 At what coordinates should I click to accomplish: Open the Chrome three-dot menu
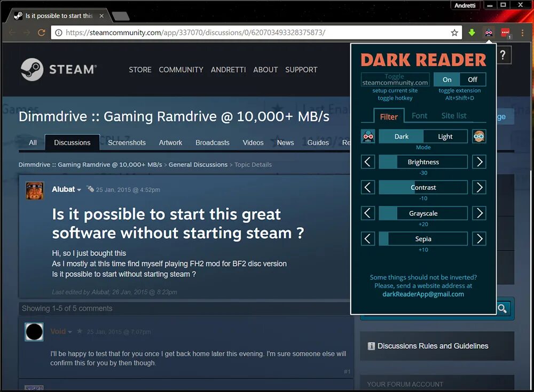point(522,33)
